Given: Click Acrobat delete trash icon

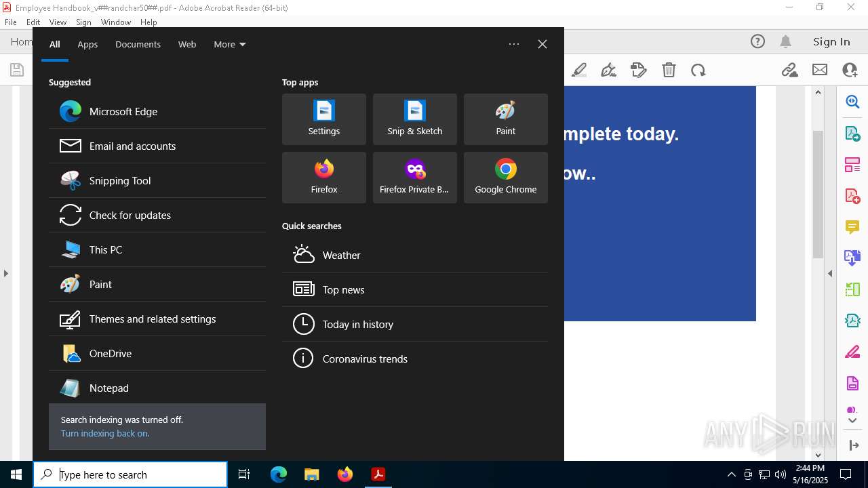Looking at the screenshot, I should [669, 70].
